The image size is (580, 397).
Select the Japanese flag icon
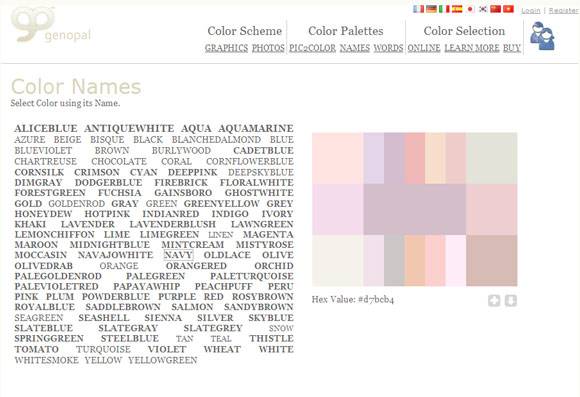click(x=470, y=9)
